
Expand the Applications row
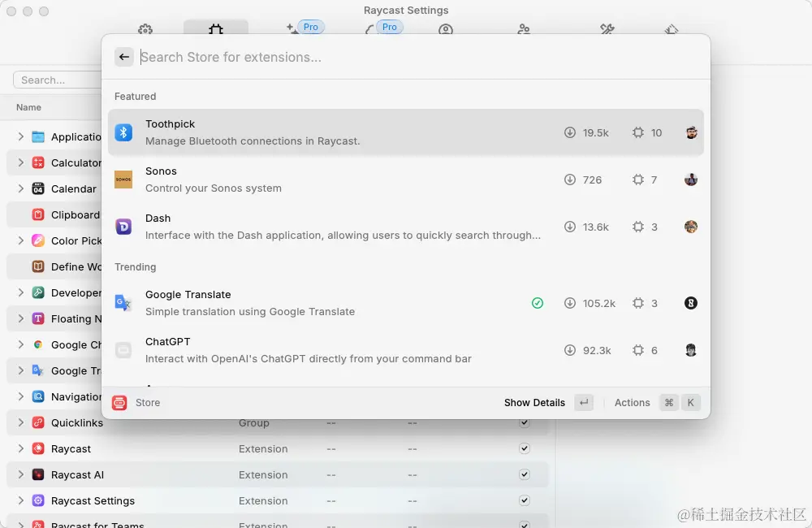click(x=21, y=136)
